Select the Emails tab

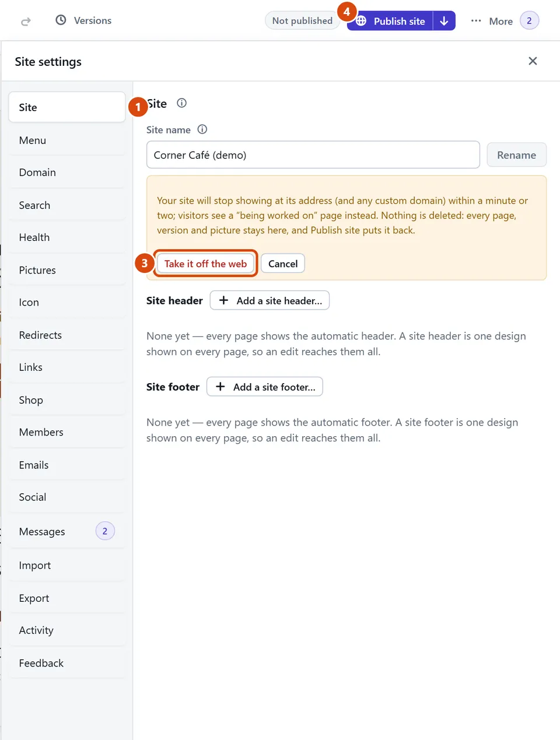[x=67, y=465]
